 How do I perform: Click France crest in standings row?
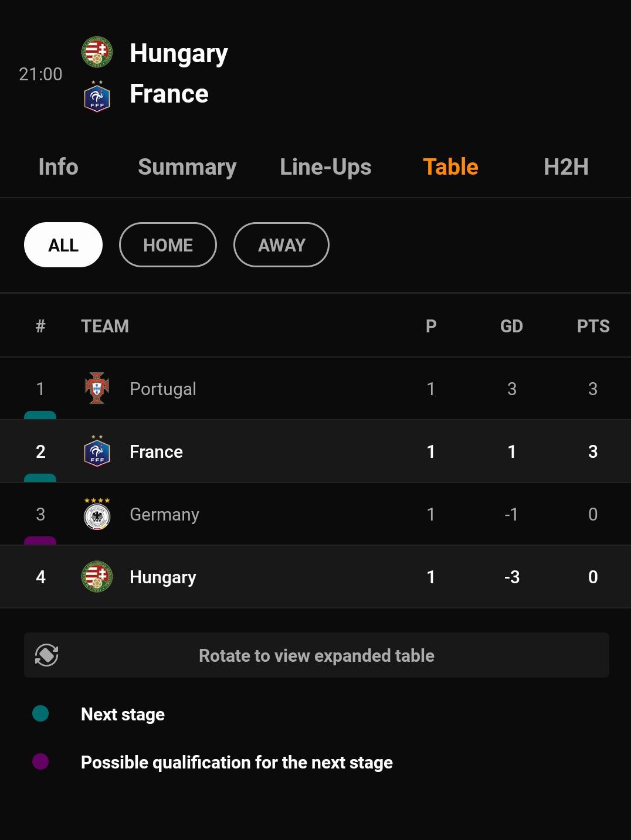pos(97,451)
